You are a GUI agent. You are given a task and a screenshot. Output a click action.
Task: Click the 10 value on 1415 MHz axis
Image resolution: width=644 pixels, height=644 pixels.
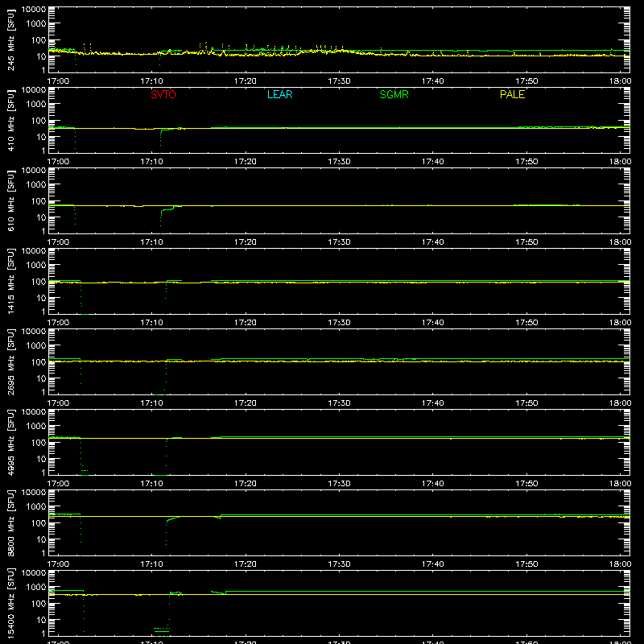pos(41,298)
